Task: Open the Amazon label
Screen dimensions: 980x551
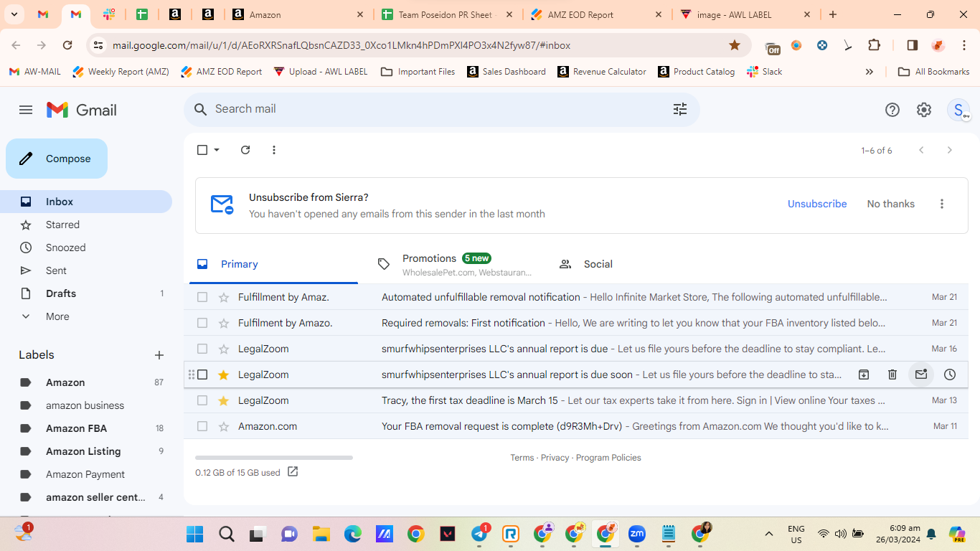Action: 86,382
